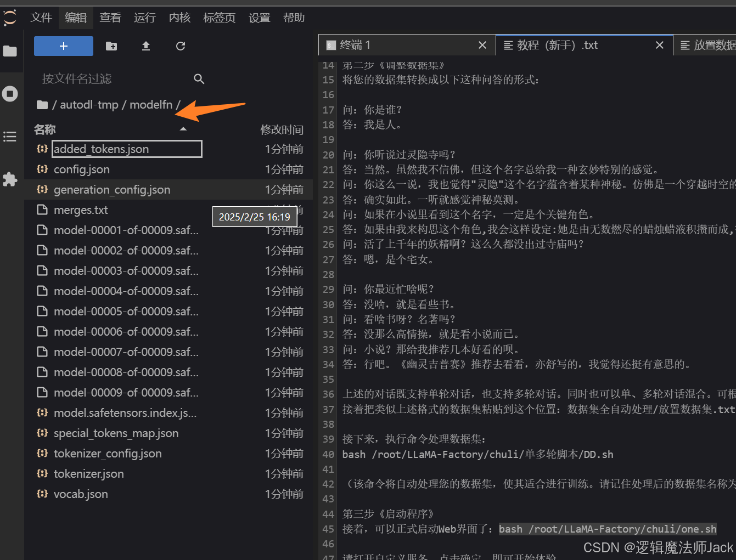
Task: Toggle name column sort order arrow
Action: (183, 129)
